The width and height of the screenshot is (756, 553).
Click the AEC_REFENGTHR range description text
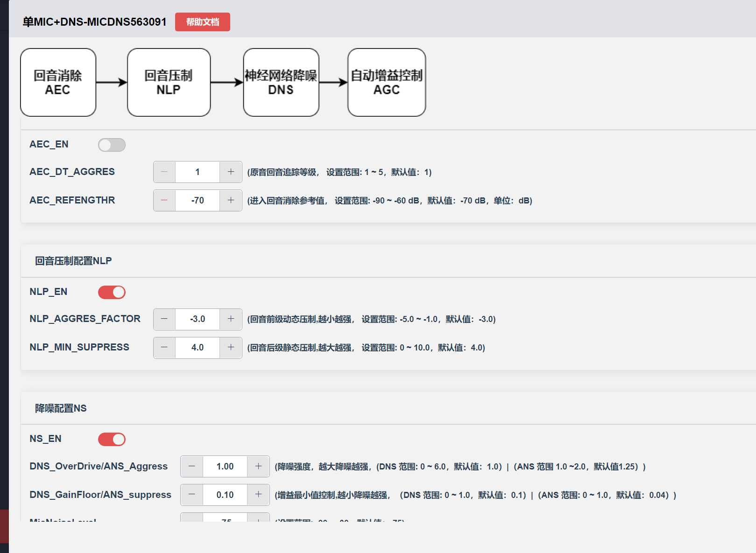tap(390, 201)
